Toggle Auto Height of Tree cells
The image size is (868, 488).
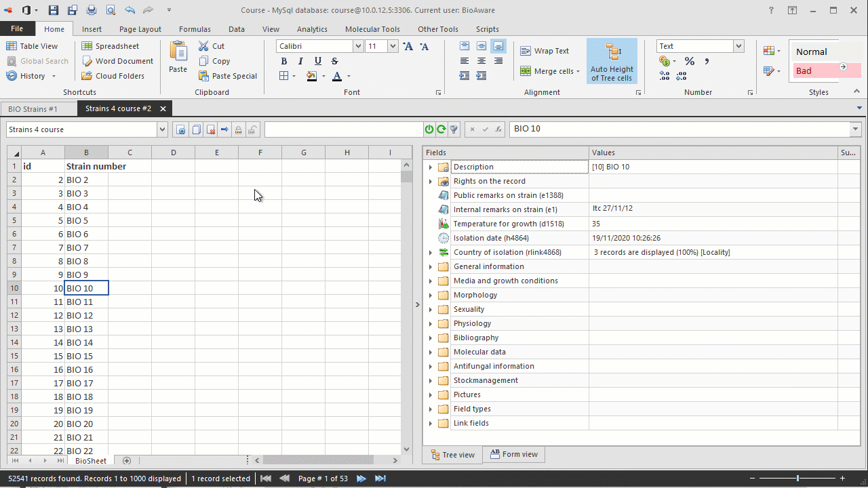(x=612, y=61)
